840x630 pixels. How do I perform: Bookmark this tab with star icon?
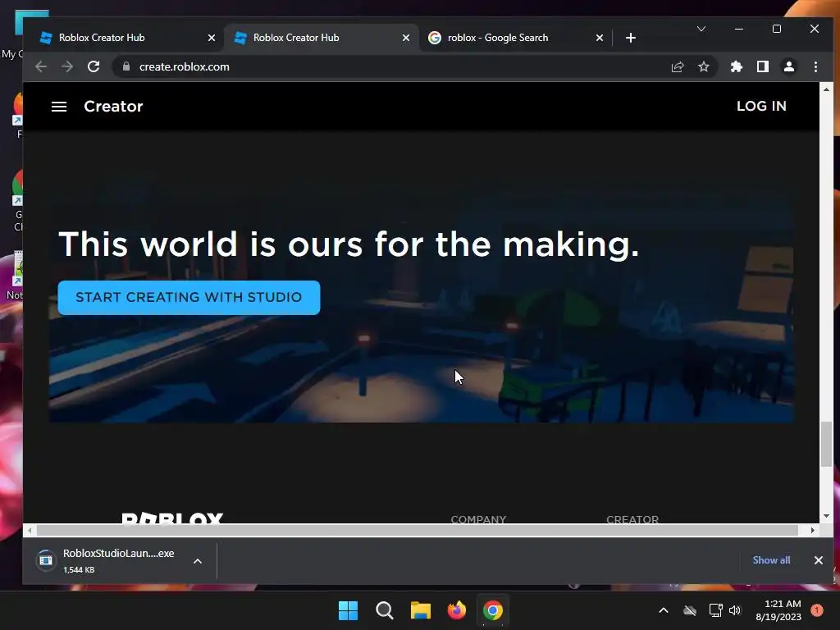703,66
